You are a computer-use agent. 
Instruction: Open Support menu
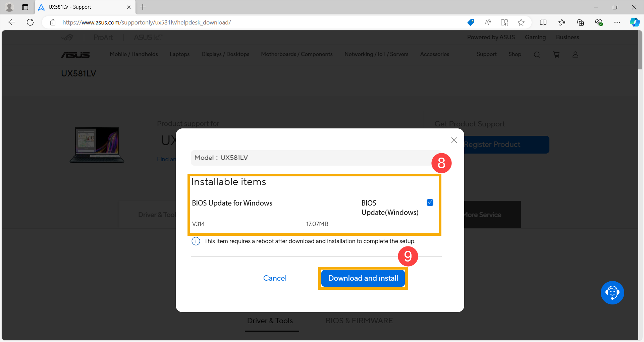(486, 54)
